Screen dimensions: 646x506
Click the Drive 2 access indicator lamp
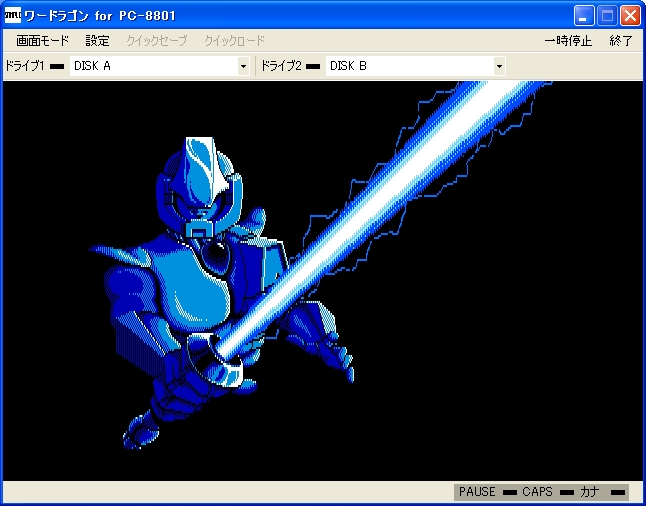click(x=313, y=66)
